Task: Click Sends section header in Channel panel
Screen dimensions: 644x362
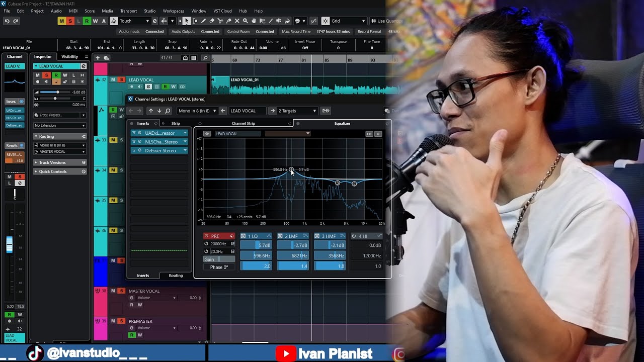Action: [15, 146]
